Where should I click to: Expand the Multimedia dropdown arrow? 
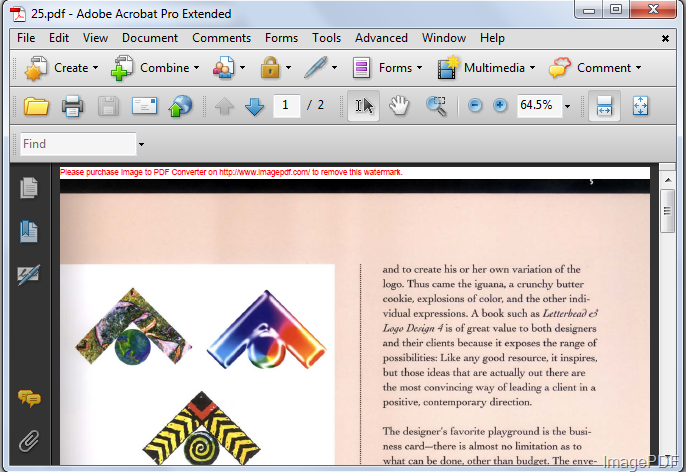(x=532, y=68)
